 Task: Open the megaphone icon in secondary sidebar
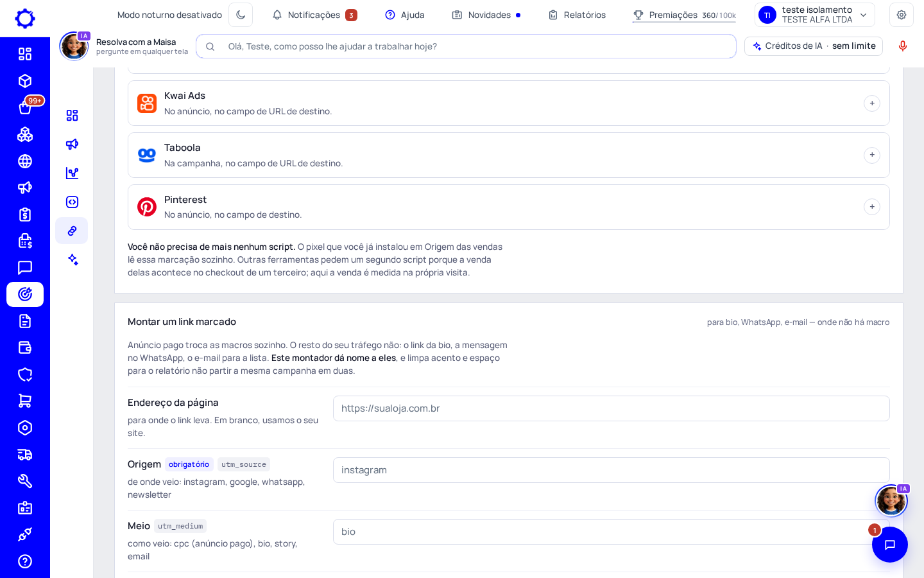[72, 144]
